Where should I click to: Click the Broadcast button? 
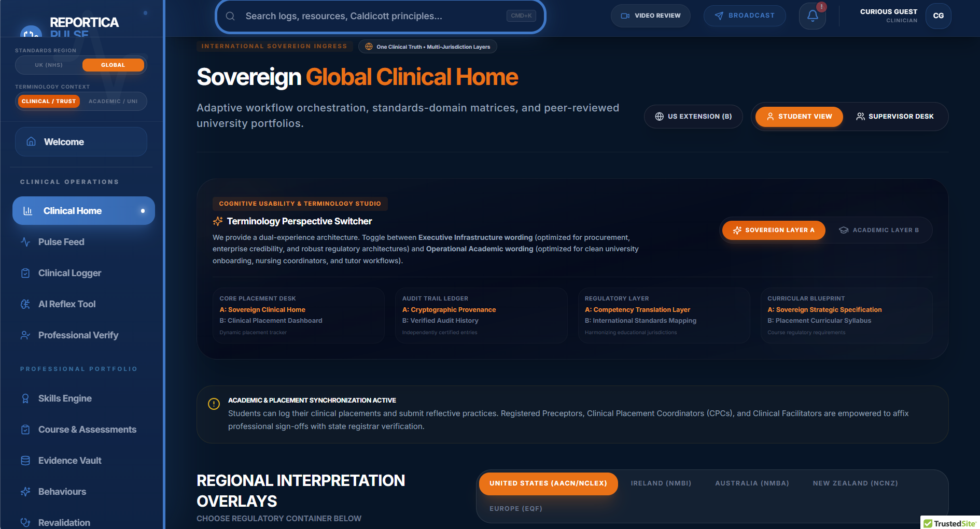[745, 16]
